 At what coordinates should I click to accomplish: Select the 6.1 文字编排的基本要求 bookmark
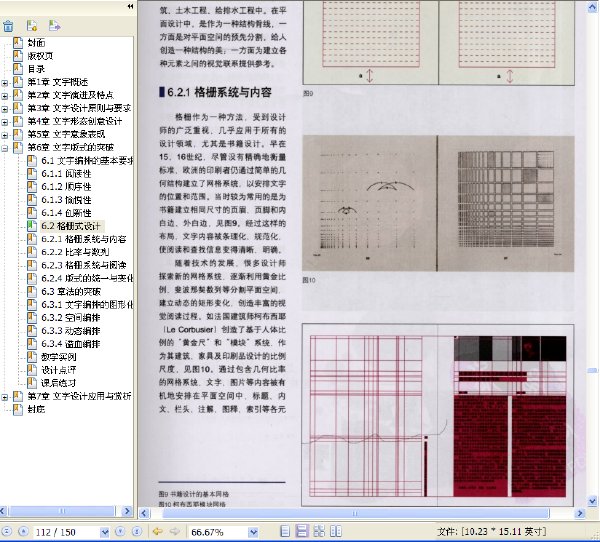point(87,161)
